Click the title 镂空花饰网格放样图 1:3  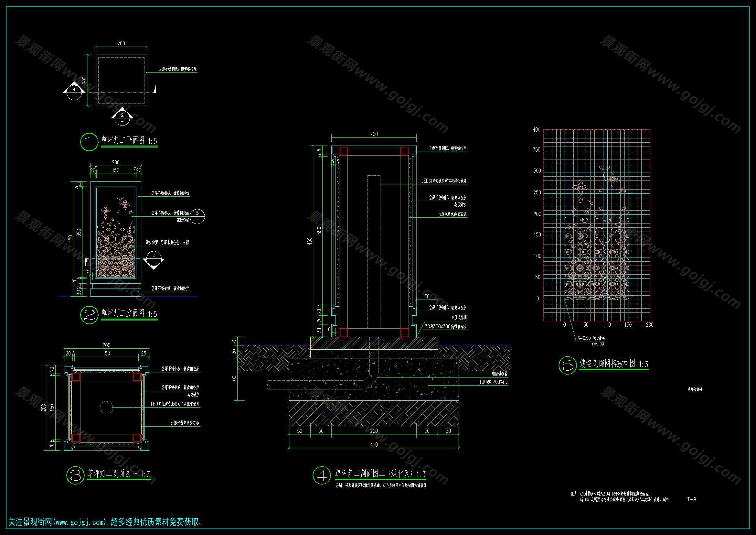[x=614, y=364]
